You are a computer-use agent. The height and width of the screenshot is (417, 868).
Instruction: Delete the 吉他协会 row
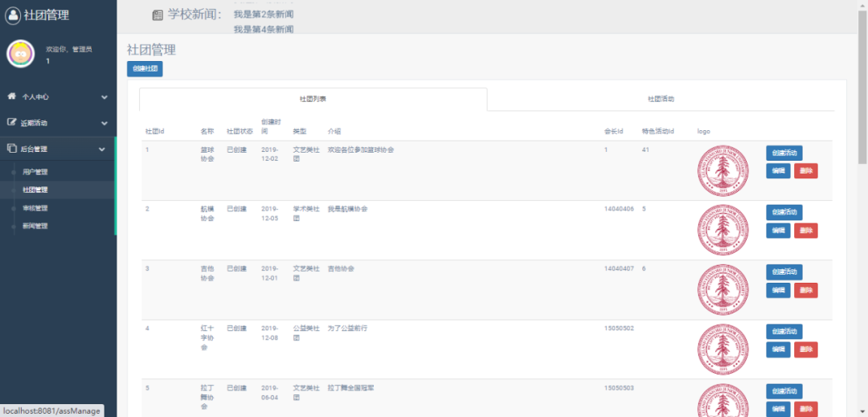coord(806,290)
